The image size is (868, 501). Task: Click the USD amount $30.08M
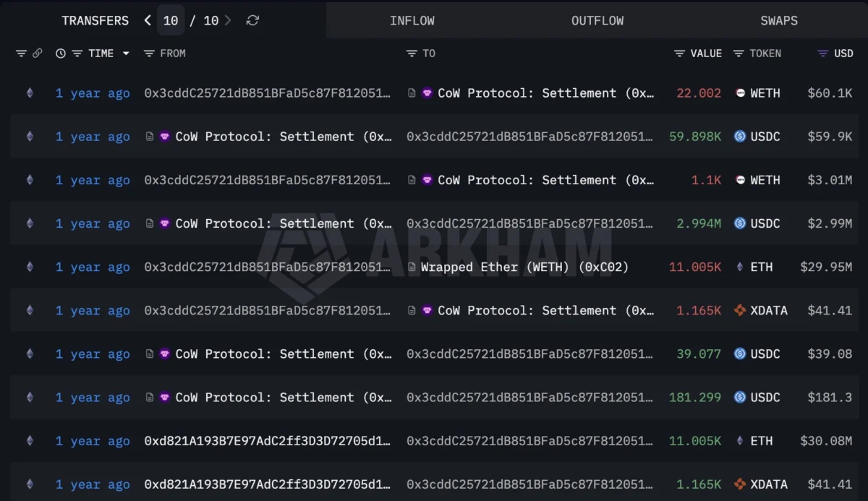click(x=826, y=440)
